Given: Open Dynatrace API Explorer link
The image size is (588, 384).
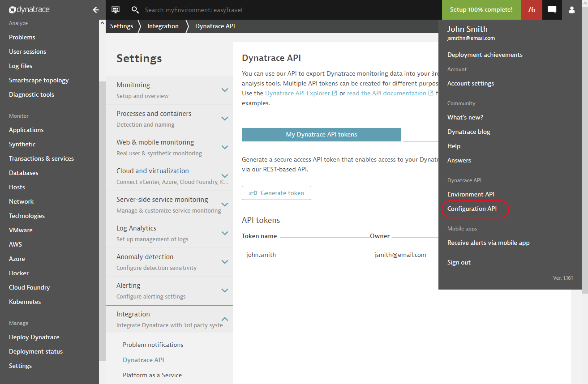Looking at the screenshot, I should [x=297, y=93].
